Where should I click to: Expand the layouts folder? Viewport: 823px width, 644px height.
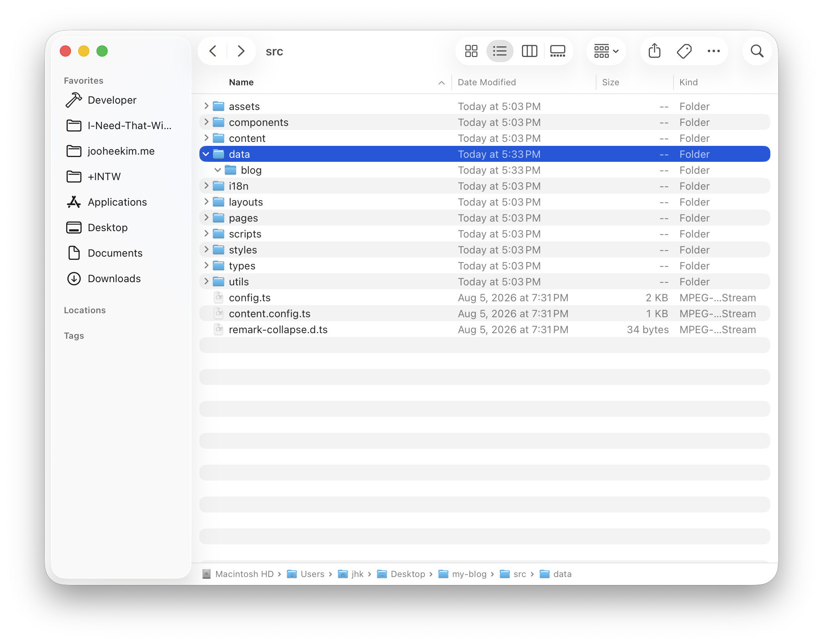(206, 202)
